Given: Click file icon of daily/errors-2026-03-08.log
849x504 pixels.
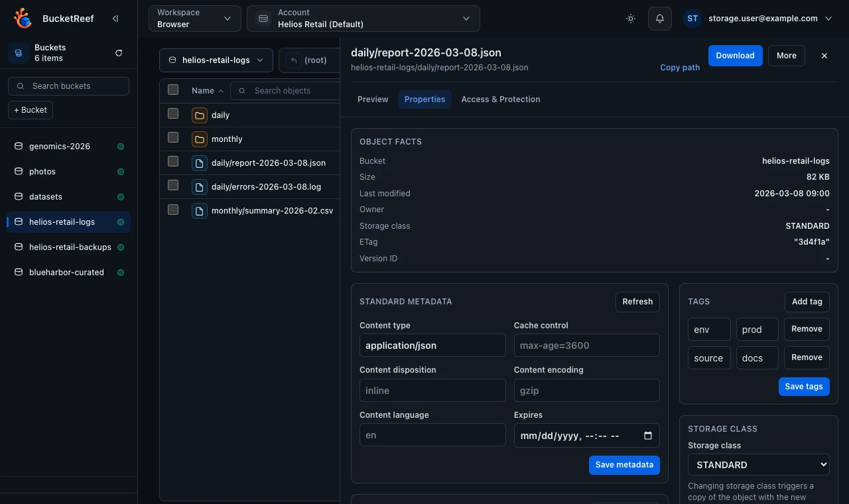Looking at the screenshot, I should pyautogui.click(x=200, y=186).
